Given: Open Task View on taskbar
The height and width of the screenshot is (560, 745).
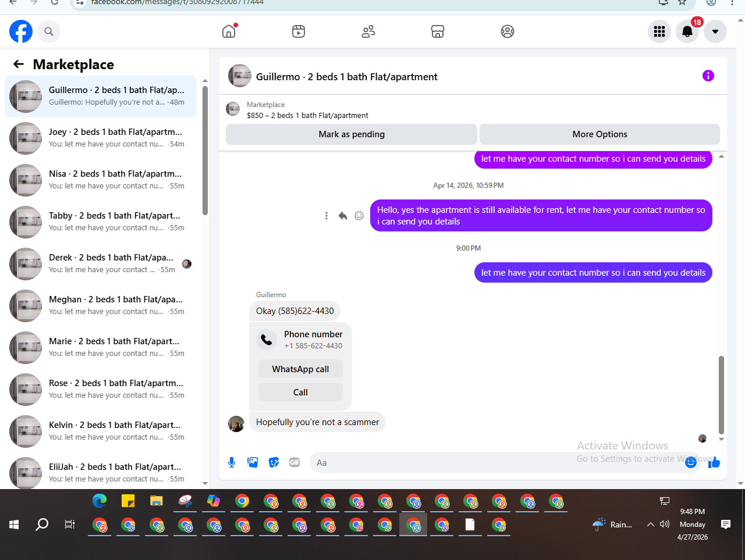Looking at the screenshot, I should [x=70, y=525].
